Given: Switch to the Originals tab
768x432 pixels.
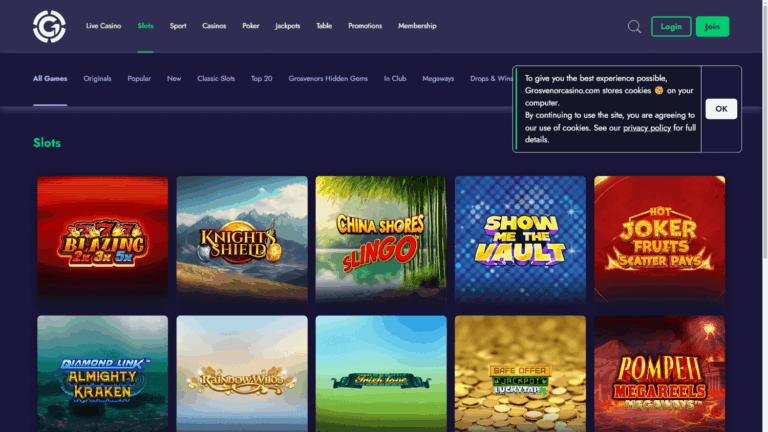Looking at the screenshot, I should click(97, 78).
